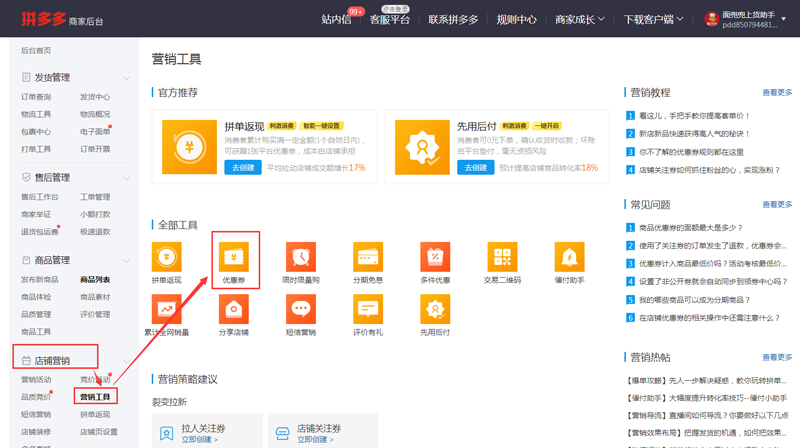Select 营销工具 in the sidebar
The width and height of the screenshot is (800, 448).
(95, 396)
